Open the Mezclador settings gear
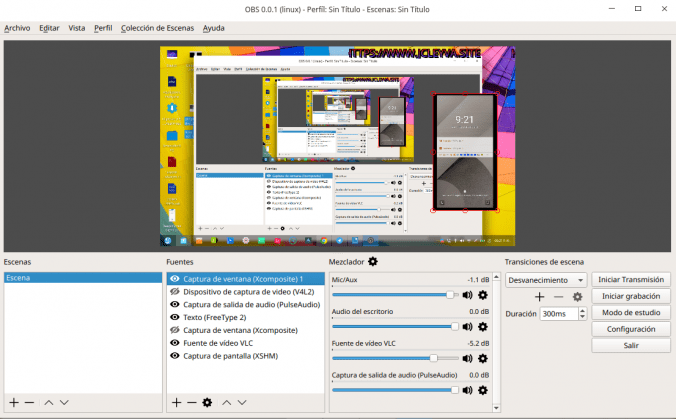 click(373, 261)
